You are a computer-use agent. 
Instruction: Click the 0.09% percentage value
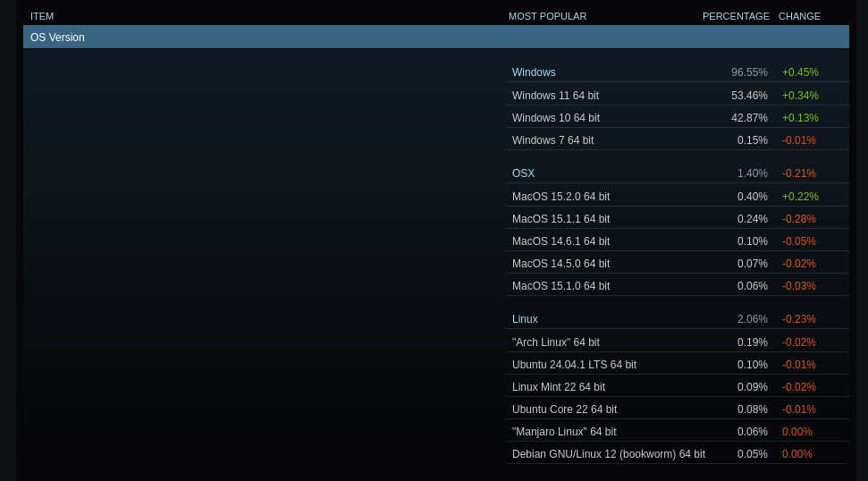point(753,387)
